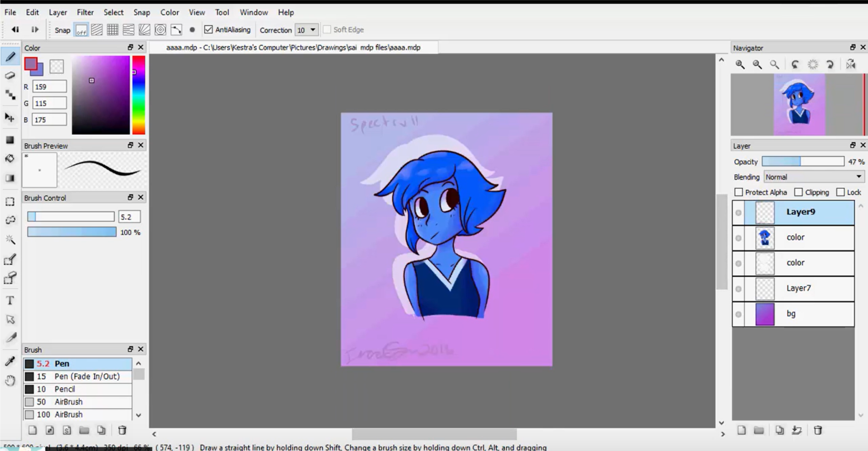Click the transparent color swatch
This screenshot has width=868, height=451.
tap(57, 66)
